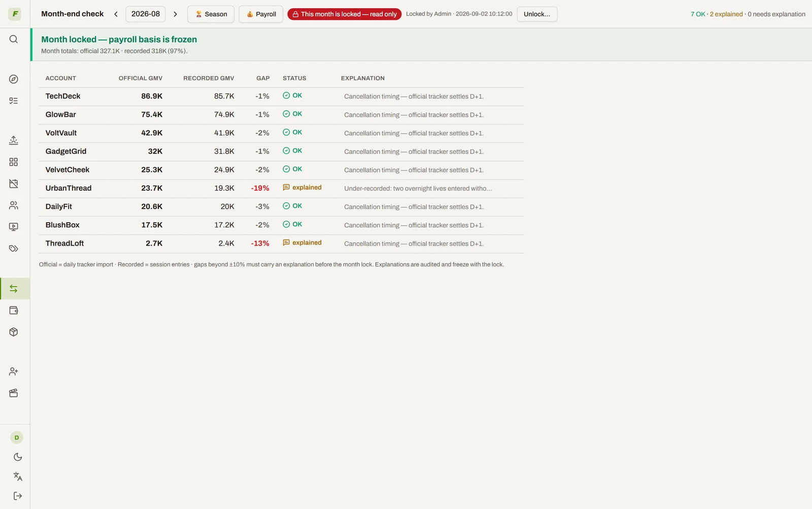Click the footnote about Official and Recorded

(x=272, y=264)
